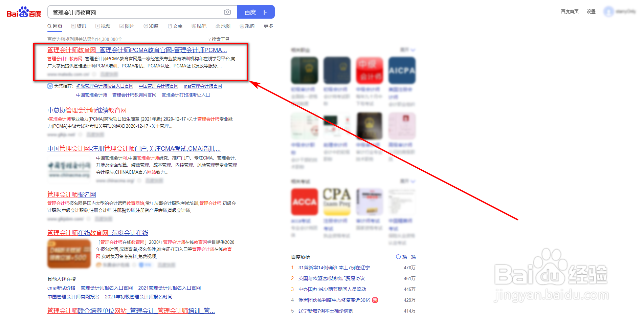Open 中国管理会计师官网报名 related search
The image size is (644, 317).
coord(73,297)
